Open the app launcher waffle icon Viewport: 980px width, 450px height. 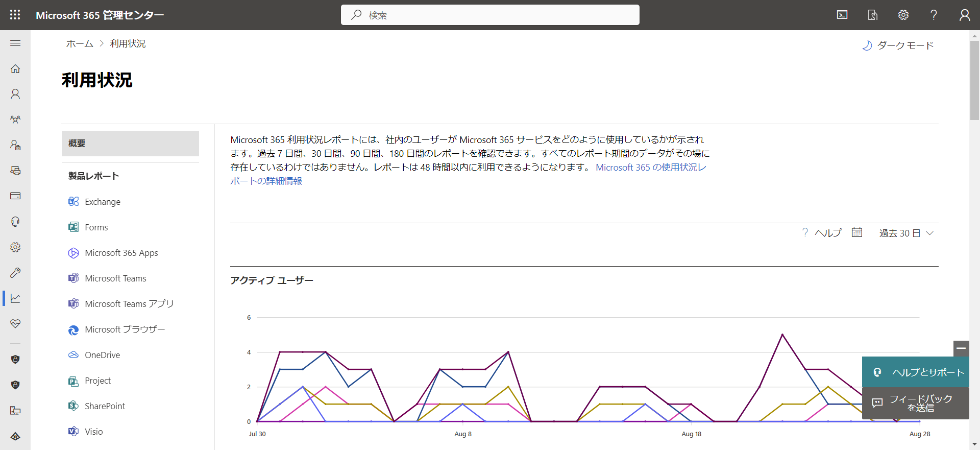pos(15,15)
